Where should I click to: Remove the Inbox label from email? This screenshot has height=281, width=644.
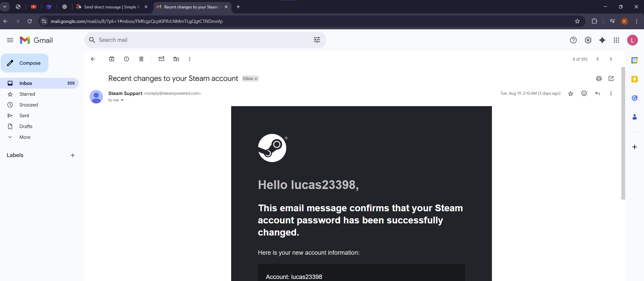tap(256, 79)
